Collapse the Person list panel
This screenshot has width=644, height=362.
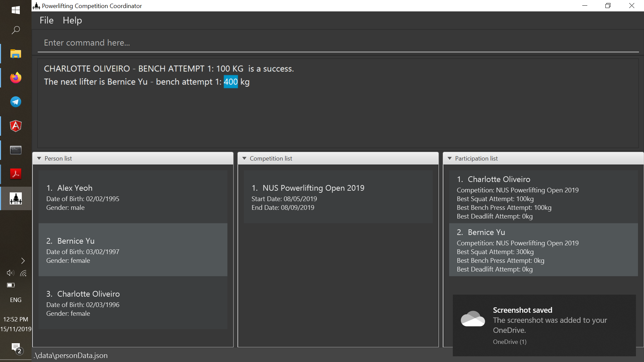pos(39,159)
